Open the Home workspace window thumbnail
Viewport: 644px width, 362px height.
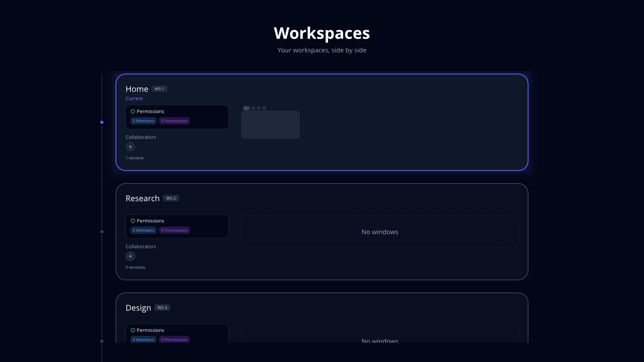[x=270, y=125]
